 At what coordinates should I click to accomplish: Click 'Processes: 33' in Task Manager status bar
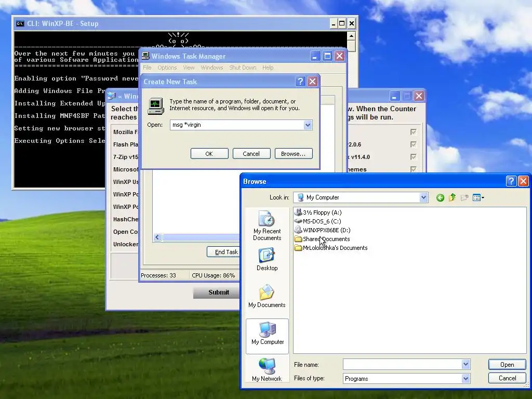coord(158,275)
